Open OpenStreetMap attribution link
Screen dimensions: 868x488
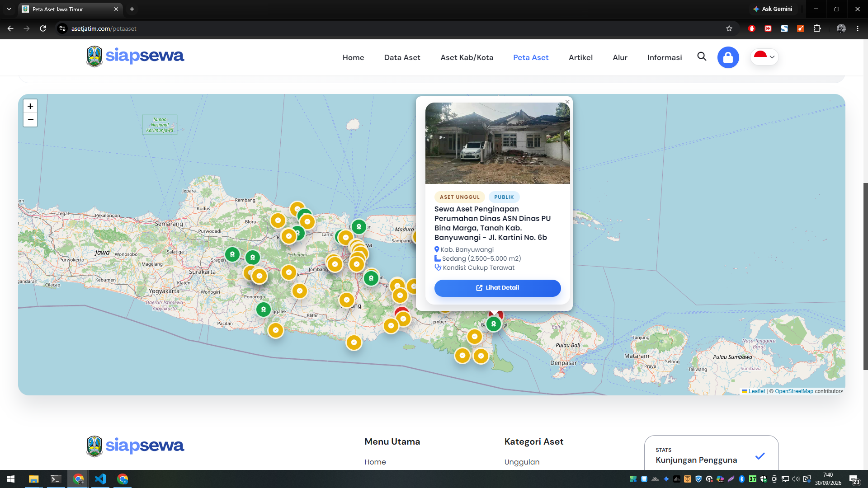pos(794,391)
